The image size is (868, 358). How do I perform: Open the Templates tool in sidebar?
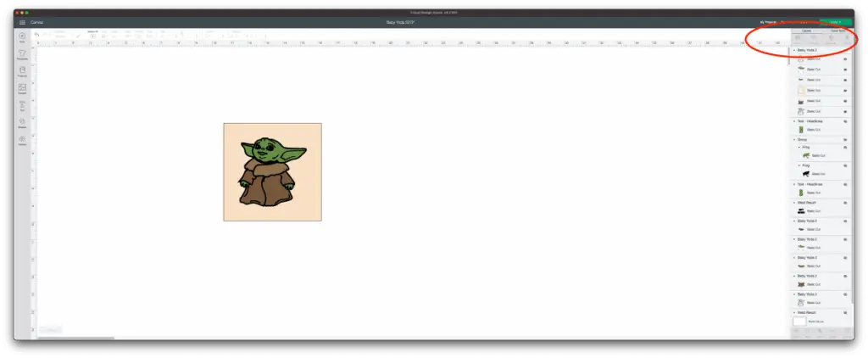[x=22, y=54]
